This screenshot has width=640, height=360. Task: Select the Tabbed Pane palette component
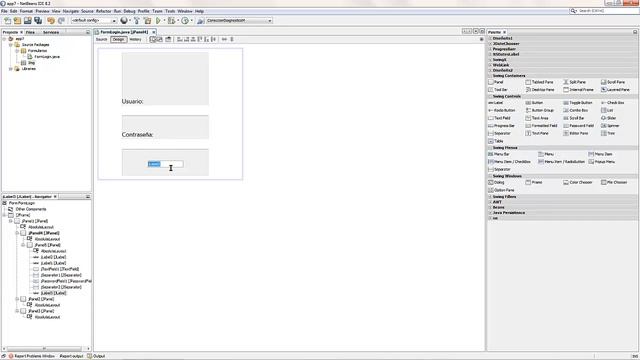pos(540,82)
